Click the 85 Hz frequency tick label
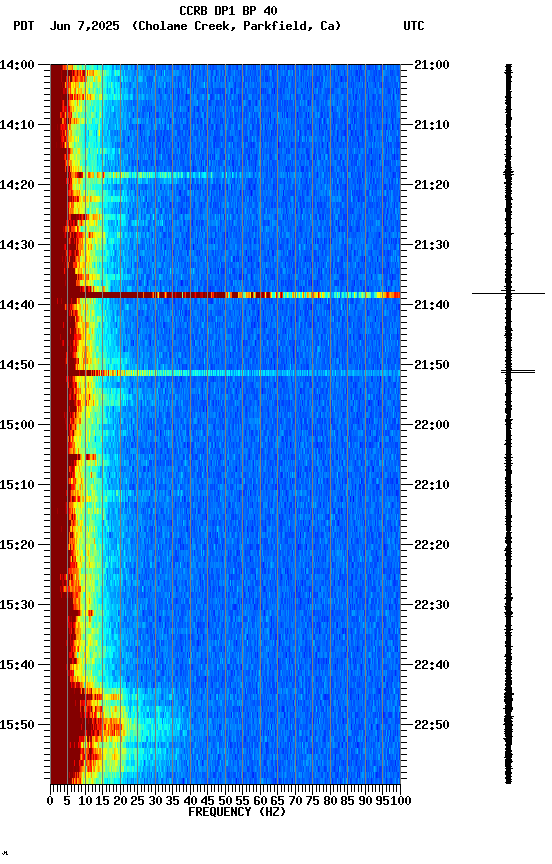The image size is (552, 864). pyautogui.click(x=348, y=801)
